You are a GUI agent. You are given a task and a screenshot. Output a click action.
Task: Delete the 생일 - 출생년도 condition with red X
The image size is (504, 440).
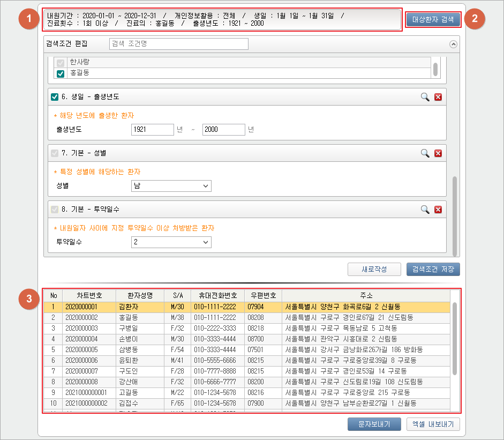(438, 97)
